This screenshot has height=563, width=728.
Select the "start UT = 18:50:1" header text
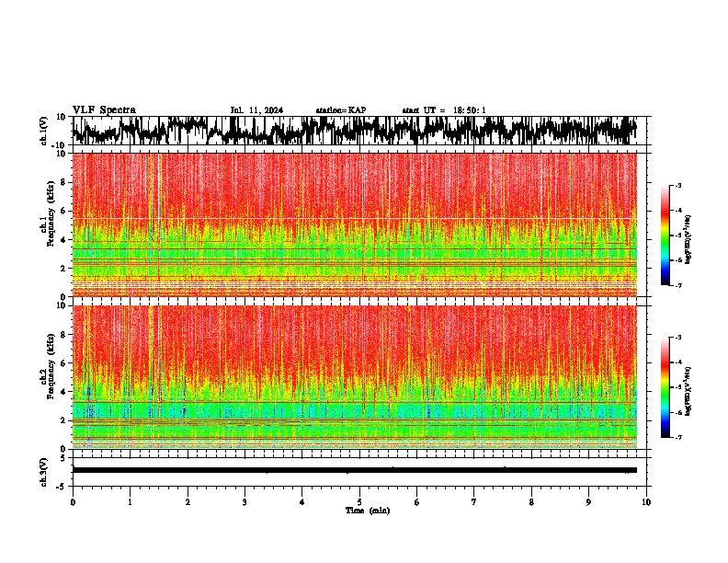tap(444, 110)
